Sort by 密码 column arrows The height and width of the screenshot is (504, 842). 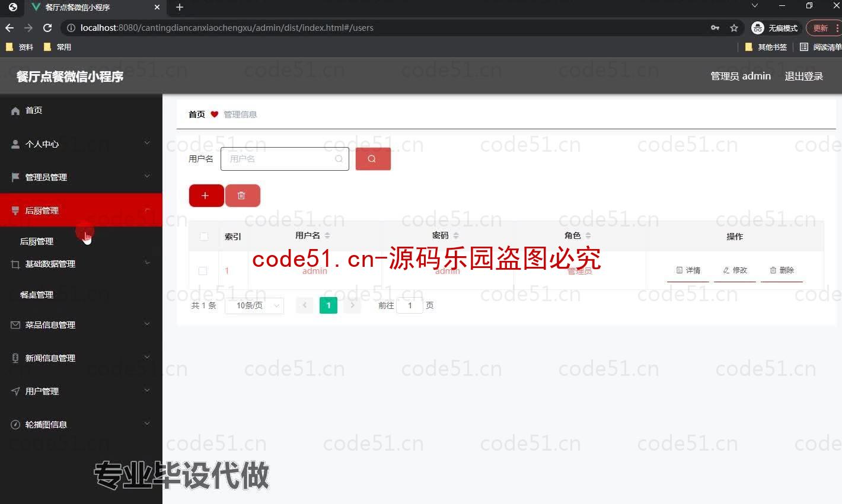click(456, 236)
